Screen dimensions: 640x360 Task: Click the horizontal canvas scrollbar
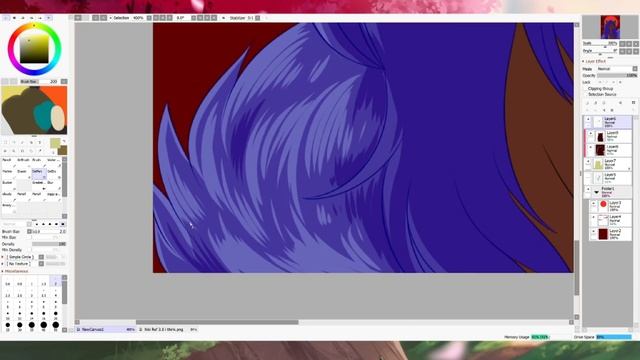(x=217, y=322)
